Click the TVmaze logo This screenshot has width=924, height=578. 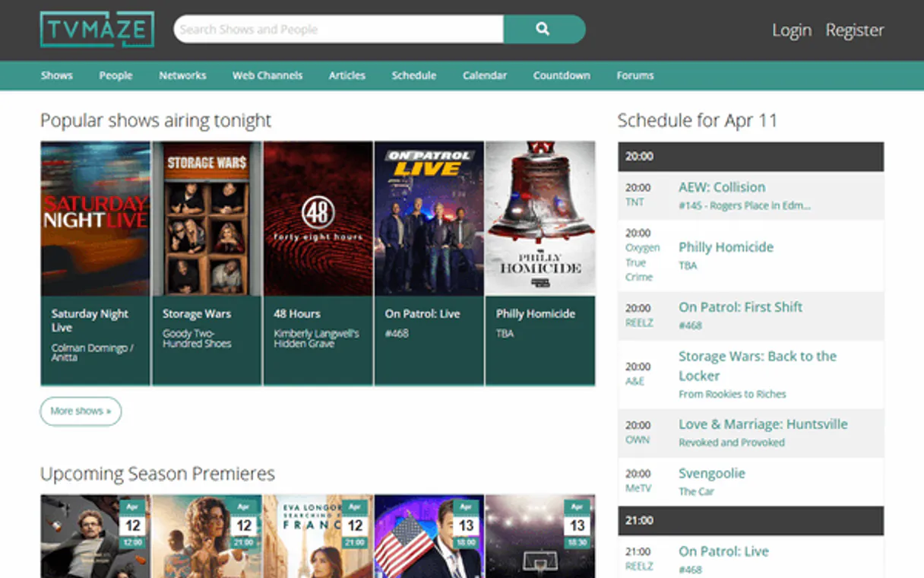click(97, 30)
